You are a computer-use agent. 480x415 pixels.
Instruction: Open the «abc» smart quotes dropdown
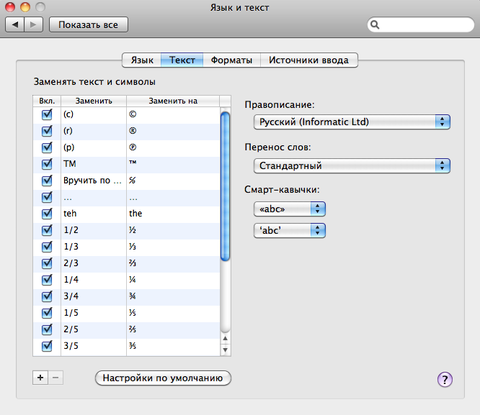tap(289, 209)
